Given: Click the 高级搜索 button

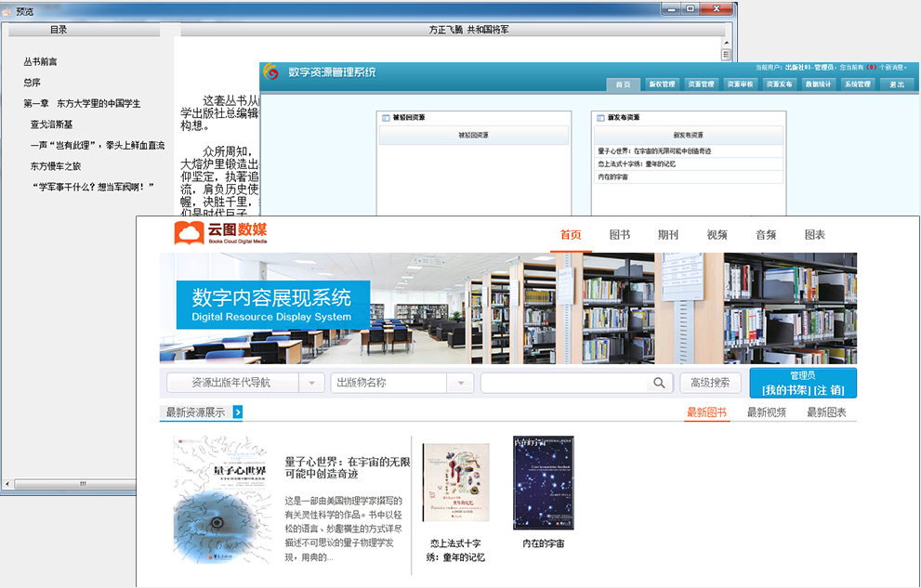Looking at the screenshot, I should pos(710,383).
